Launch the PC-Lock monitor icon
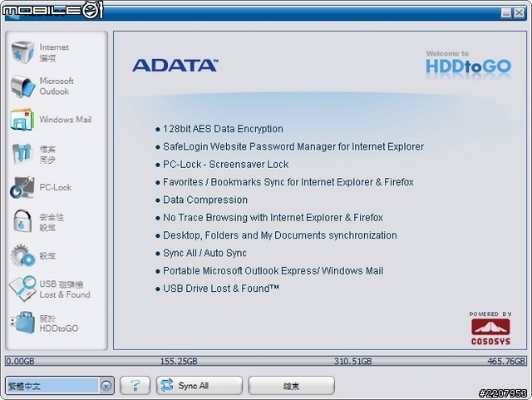Screen dimensions: 532x400 click(22, 187)
